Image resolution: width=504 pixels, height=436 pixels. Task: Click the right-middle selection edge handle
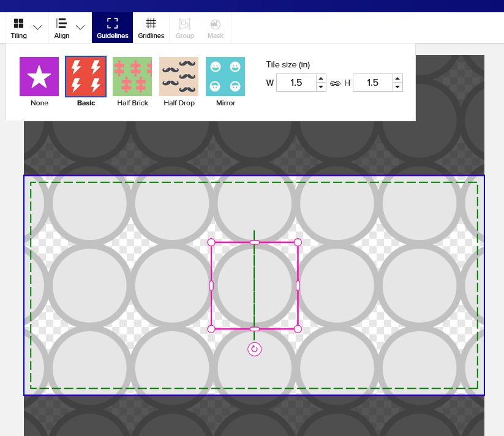tap(298, 285)
